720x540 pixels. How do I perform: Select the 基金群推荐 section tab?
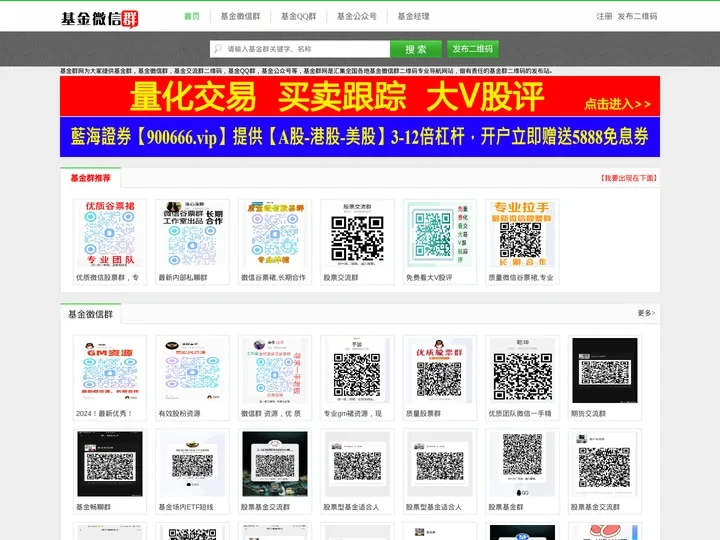tap(90, 178)
